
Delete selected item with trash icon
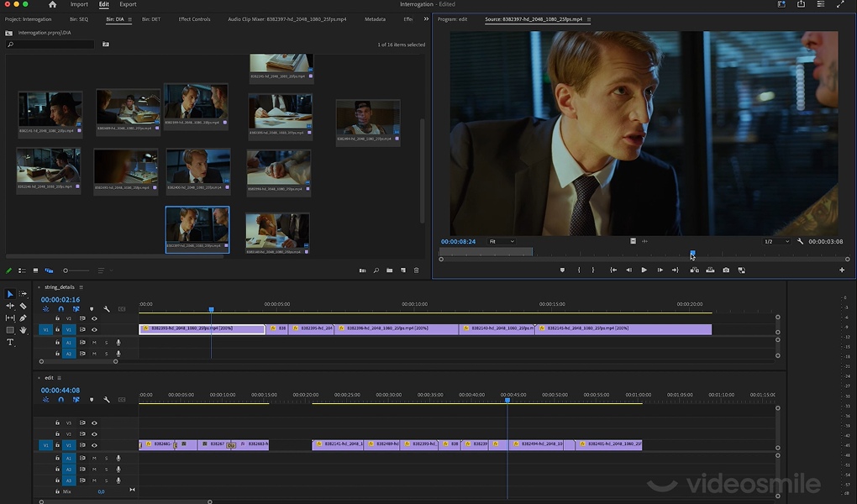416,270
